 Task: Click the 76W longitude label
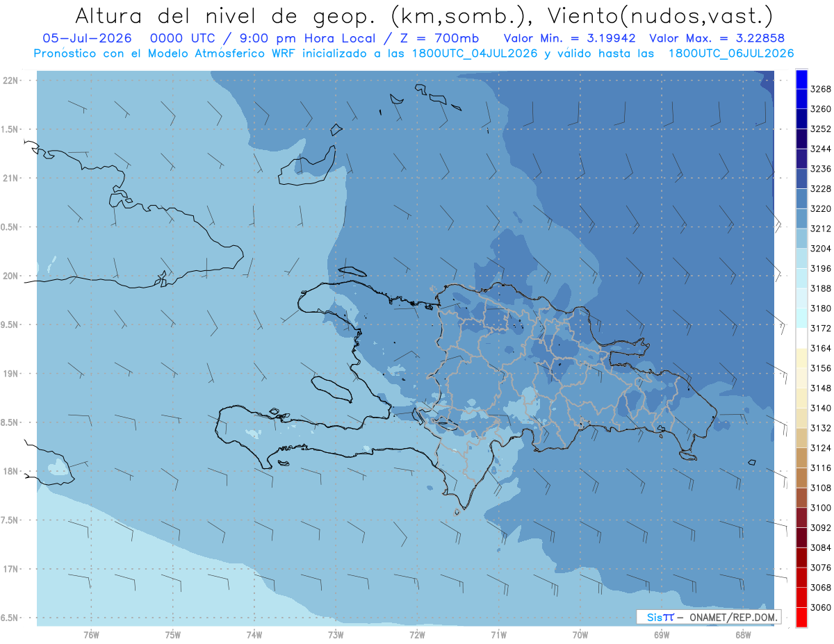[91, 634]
